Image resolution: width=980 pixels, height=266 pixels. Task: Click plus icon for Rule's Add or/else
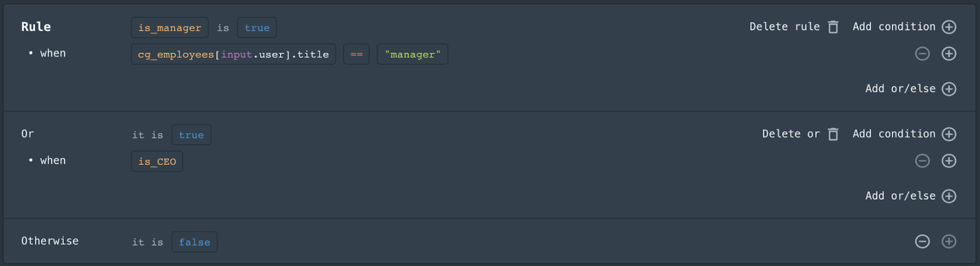coord(949,89)
